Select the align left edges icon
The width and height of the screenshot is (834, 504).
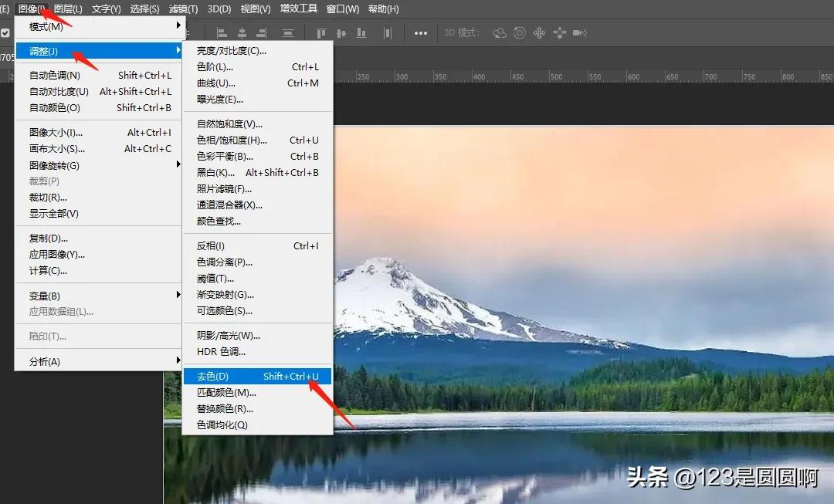220,32
